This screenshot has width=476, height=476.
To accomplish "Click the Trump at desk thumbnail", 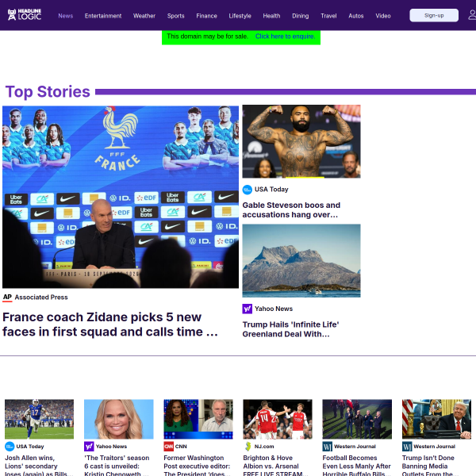I will (436, 419).
